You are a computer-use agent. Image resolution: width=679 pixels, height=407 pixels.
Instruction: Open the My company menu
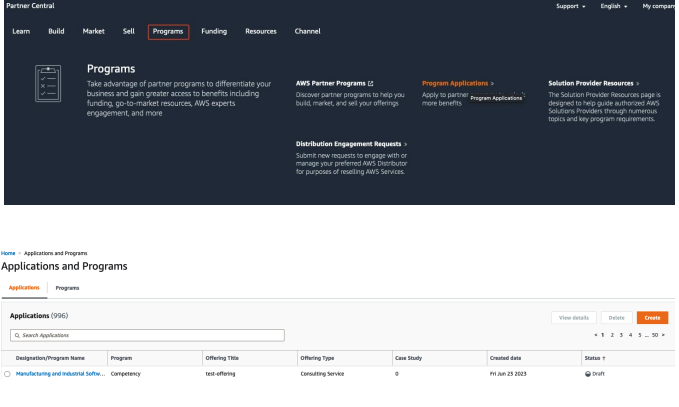[659, 6]
